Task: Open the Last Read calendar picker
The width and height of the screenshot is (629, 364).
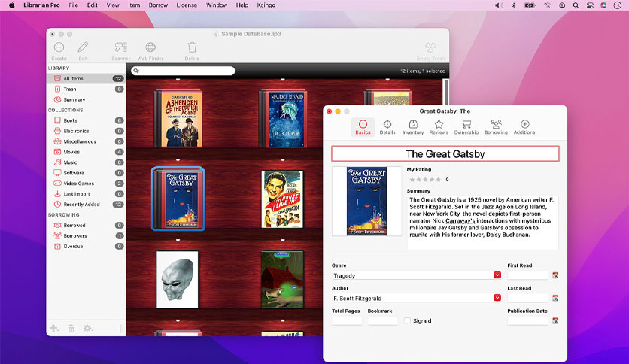Action: (555, 298)
